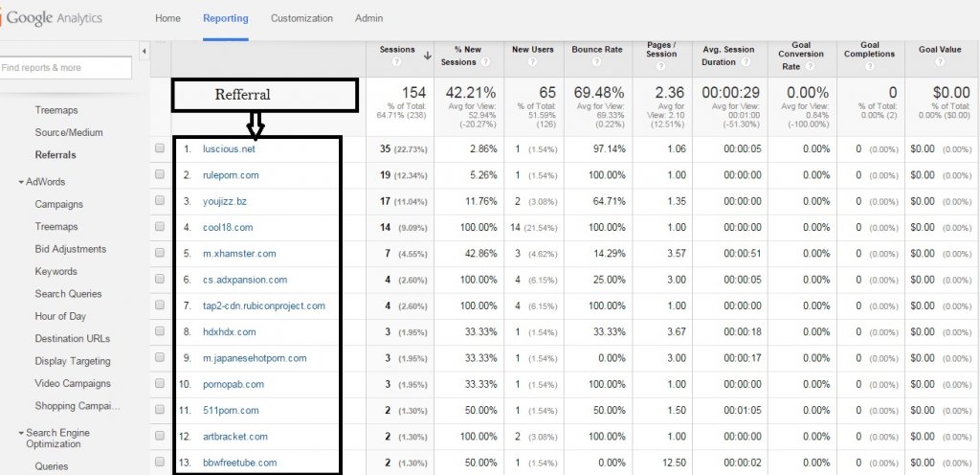Go to the Home tab
The height and width of the screenshot is (475, 980).
(x=167, y=18)
